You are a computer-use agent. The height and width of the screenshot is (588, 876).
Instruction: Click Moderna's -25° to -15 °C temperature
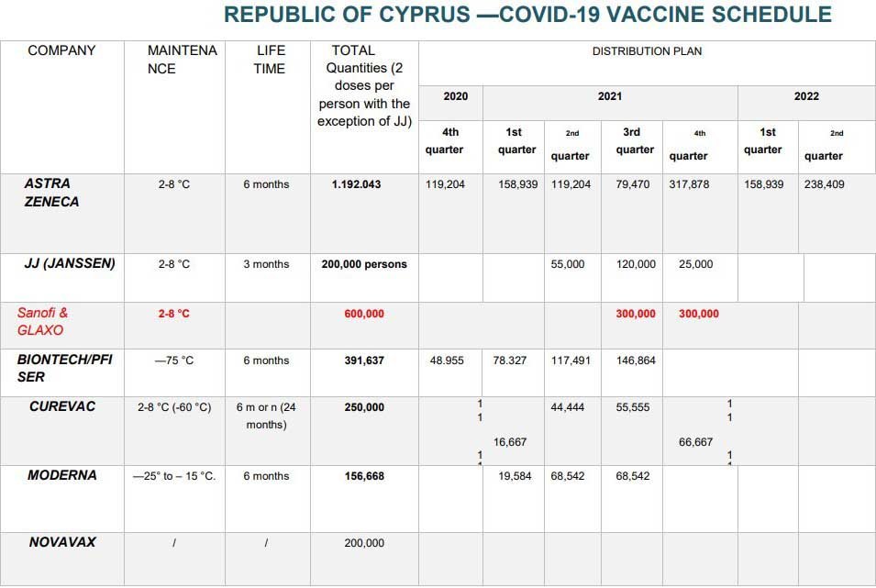pos(174,476)
